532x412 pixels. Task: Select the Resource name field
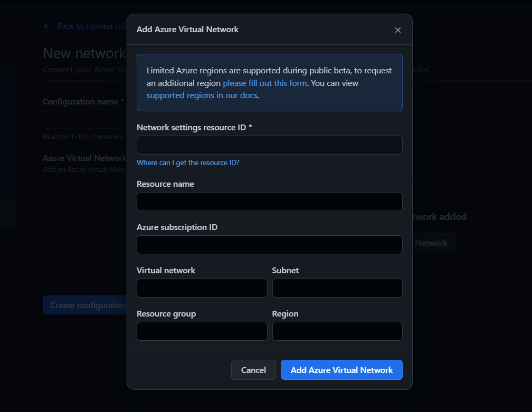(x=269, y=202)
